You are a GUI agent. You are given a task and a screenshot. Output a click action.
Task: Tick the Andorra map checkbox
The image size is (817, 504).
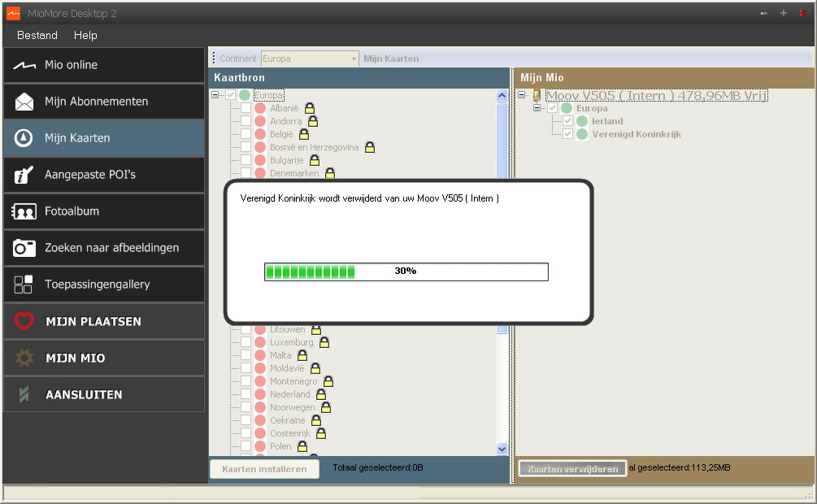[246, 121]
